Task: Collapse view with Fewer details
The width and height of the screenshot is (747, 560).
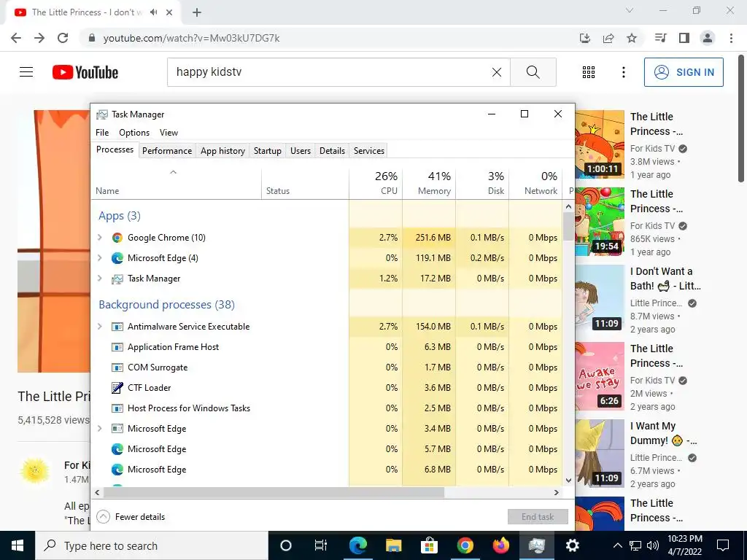Action: (131, 517)
